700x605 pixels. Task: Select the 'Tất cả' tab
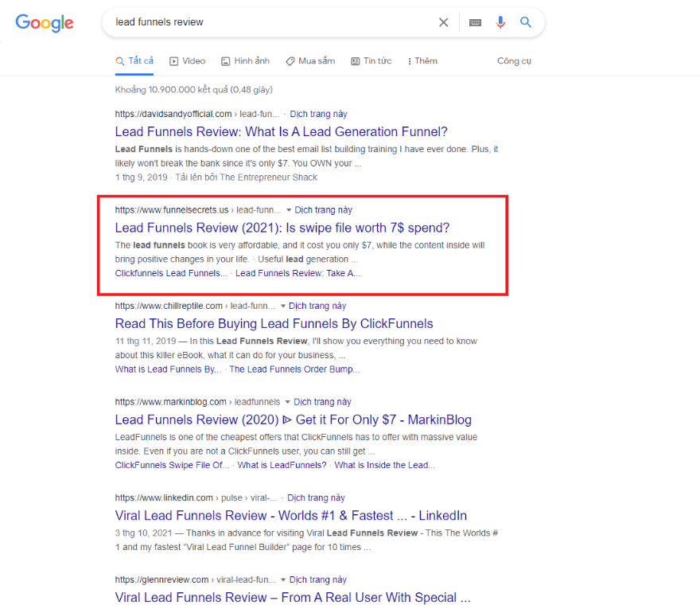coord(134,61)
